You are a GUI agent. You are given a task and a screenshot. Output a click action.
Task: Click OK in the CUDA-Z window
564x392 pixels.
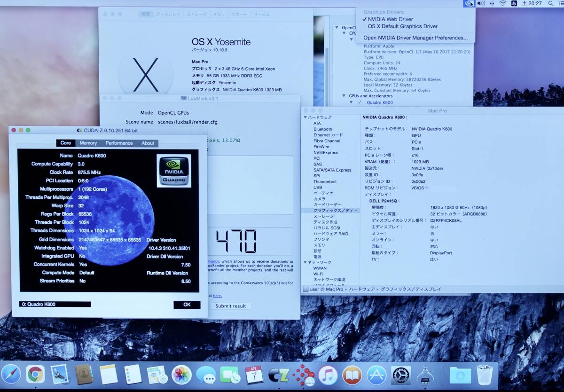tap(187, 305)
